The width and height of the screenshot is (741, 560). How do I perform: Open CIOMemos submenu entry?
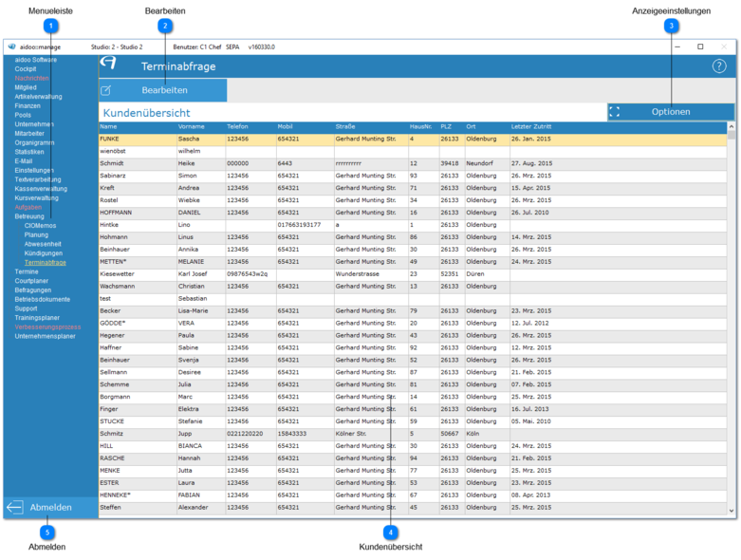(x=40, y=226)
